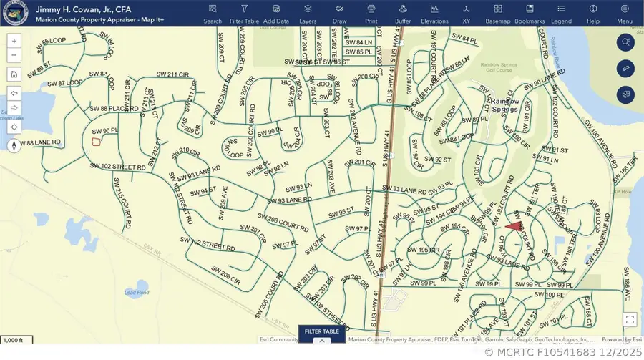Go back to the previous map extent

point(14,94)
